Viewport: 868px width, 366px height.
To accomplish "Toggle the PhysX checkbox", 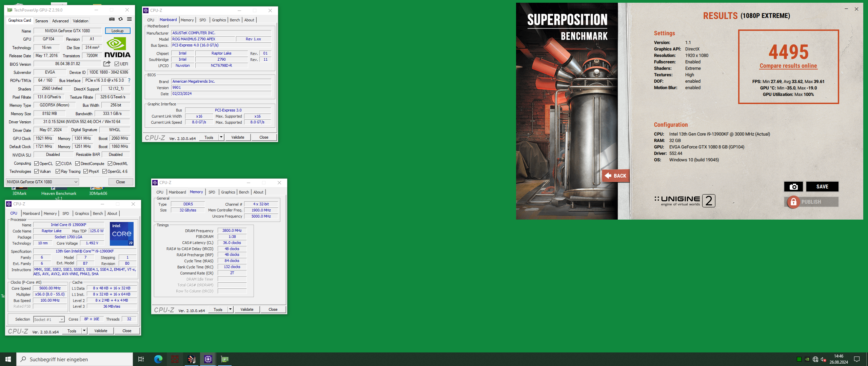I will [x=85, y=171].
